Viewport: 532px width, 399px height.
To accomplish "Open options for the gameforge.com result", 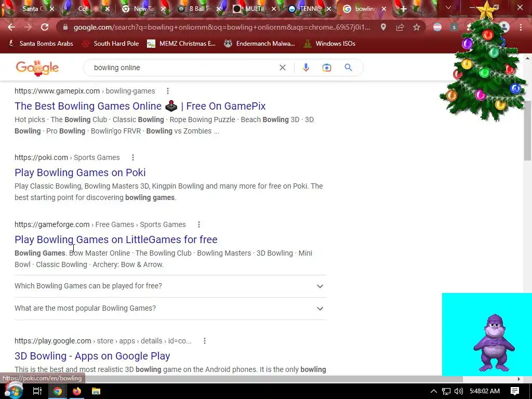I will pos(199,224).
